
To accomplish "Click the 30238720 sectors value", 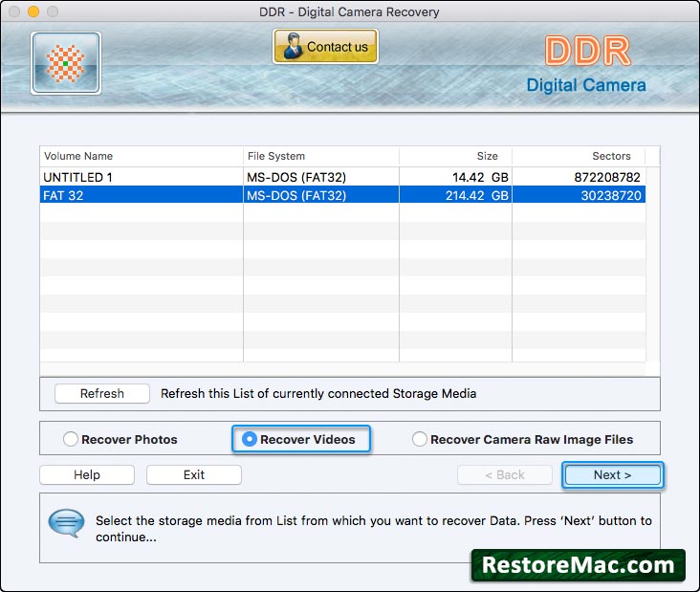I will [x=611, y=195].
